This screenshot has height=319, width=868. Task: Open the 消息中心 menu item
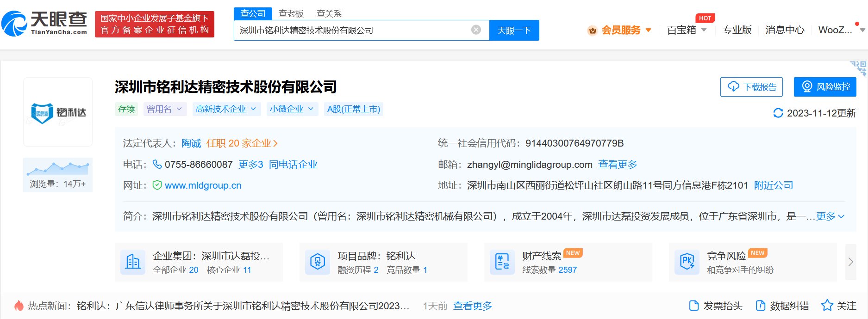tap(785, 30)
